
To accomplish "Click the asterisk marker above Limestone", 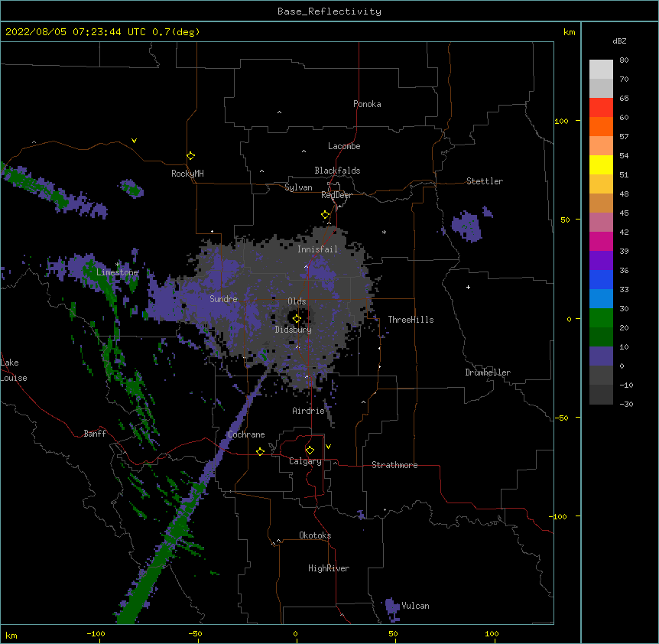I will 118,265.
